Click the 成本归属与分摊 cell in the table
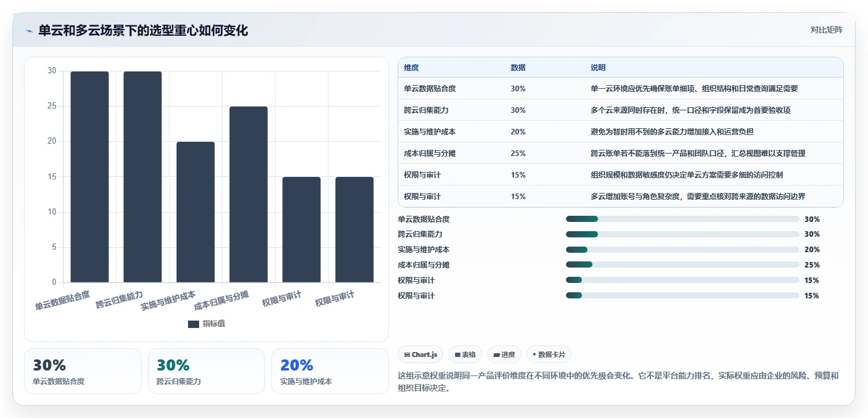The image size is (868, 418). coord(430,154)
